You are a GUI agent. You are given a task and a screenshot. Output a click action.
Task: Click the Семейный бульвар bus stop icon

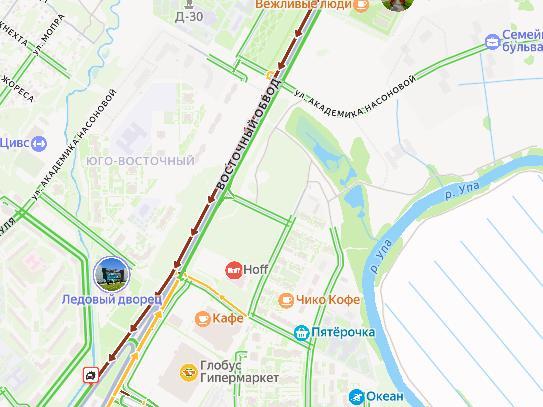(492, 42)
